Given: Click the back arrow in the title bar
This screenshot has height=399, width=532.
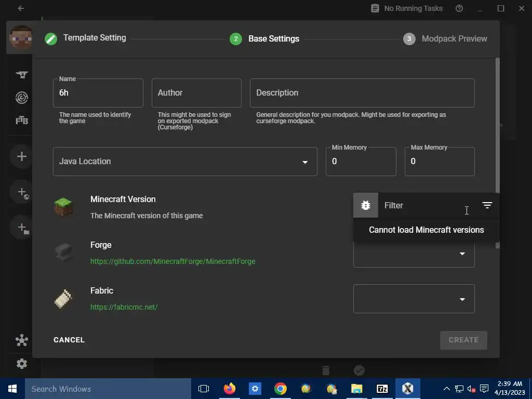Looking at the screenshot, I should coord(21,8).
